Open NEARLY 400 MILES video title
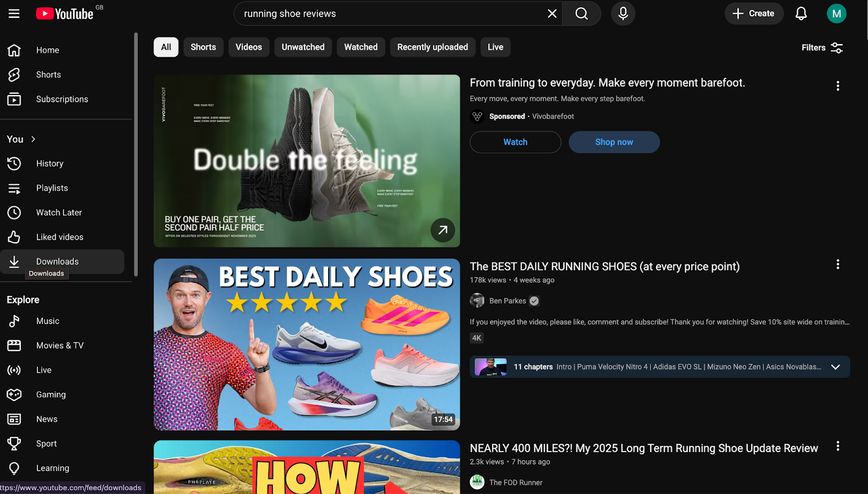 click(643, 448)
